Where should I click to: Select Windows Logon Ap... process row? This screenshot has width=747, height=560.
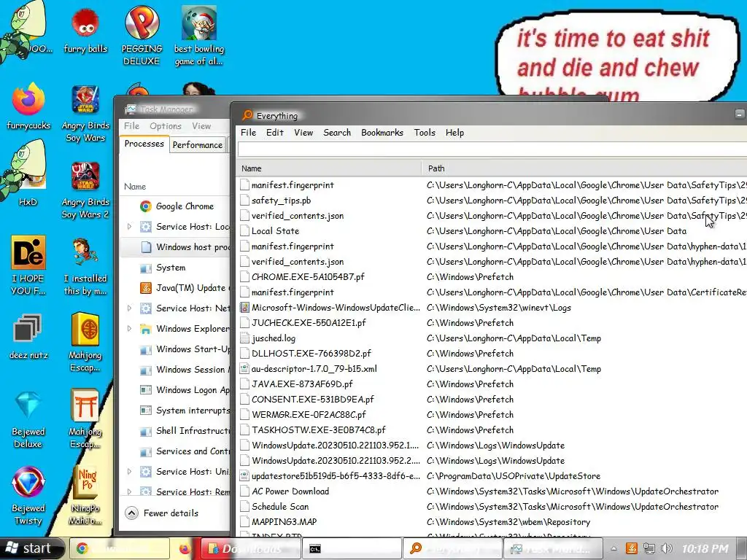(175, 390)
